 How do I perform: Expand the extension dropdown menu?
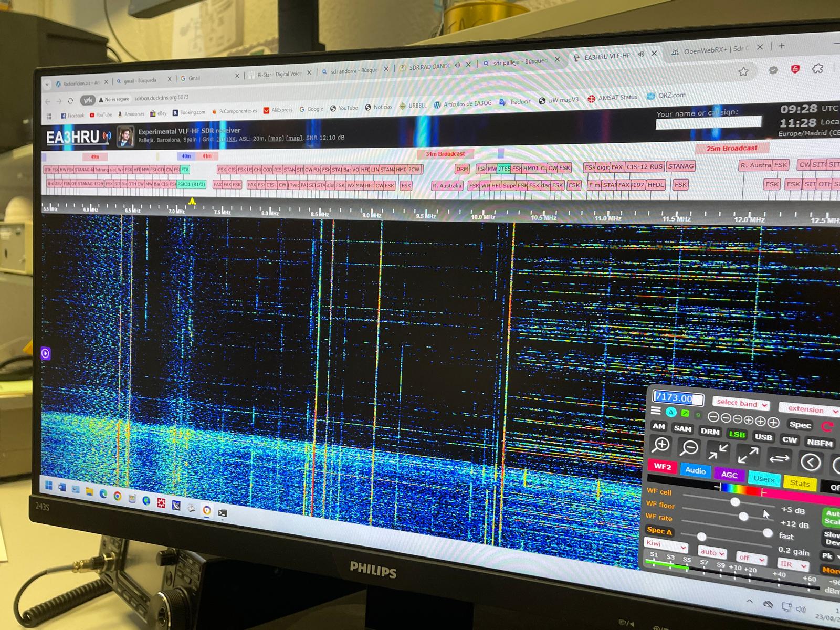pos(808,409)
